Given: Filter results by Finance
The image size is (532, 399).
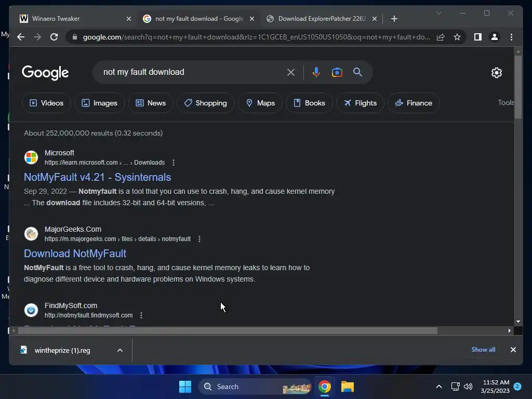Looking at the screenshot, I should [414, 103].
